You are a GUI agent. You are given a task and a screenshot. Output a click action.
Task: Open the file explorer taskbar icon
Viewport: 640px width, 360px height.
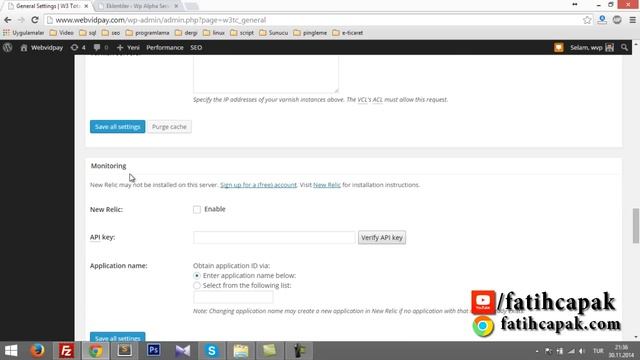[x=241, y=351]
